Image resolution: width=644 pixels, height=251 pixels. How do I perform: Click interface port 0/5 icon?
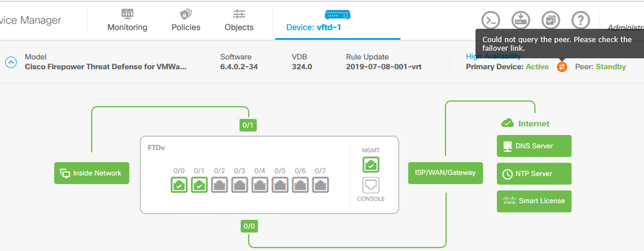[x=280, y=185]
